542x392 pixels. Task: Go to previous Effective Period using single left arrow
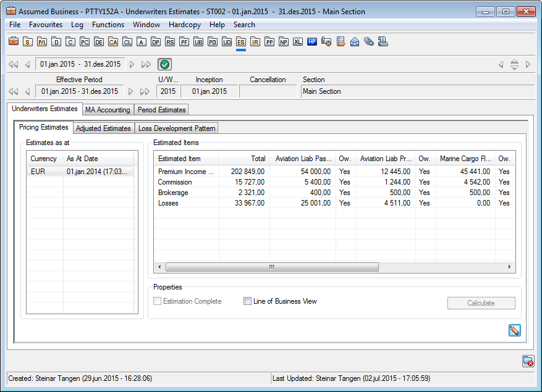click(26, 91)
